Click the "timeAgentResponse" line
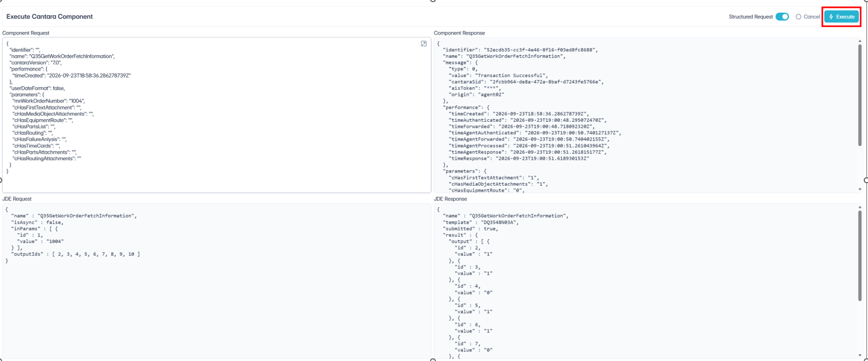The height and width of the screenshot is (361, 868). click(x=527, y=152)
